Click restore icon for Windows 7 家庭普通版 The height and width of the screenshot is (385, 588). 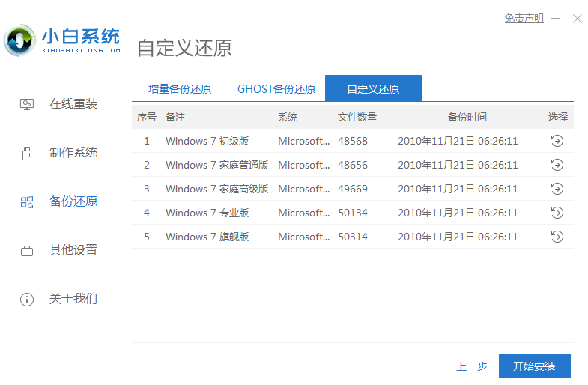(557, 165)
